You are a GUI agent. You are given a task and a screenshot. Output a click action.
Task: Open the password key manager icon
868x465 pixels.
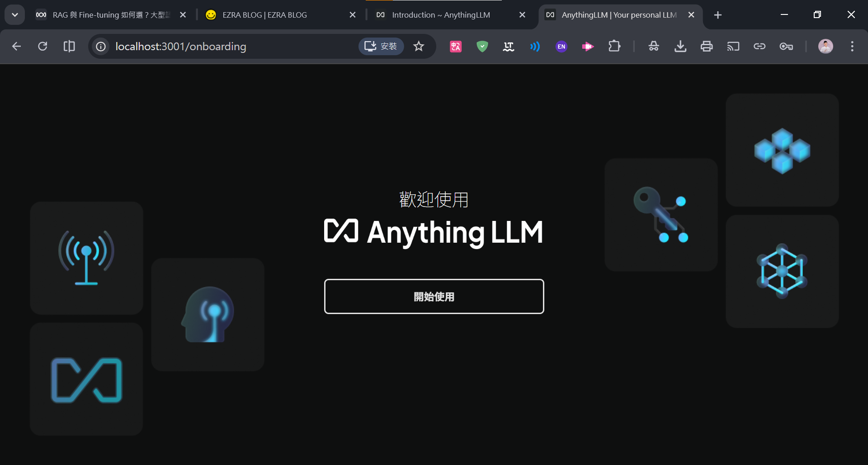pyautogui.click(x=786, y=46)
